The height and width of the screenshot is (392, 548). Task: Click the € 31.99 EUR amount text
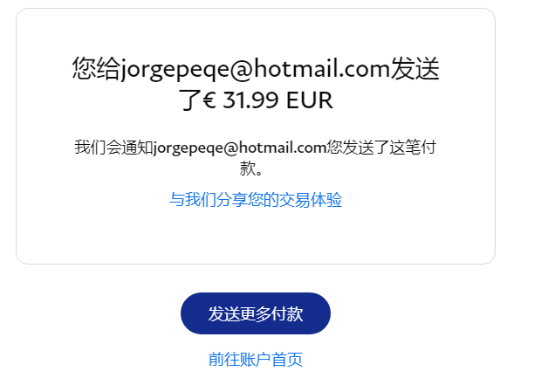click(268, 100)
